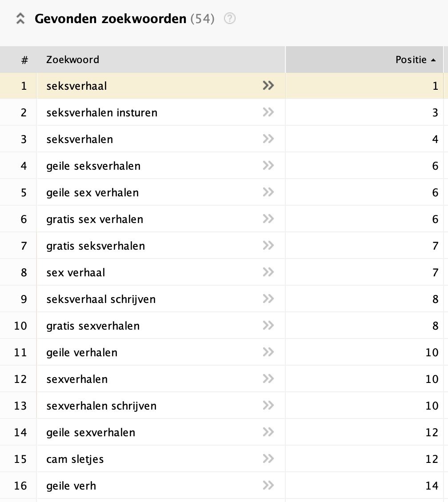This screenshot has height=502, width=448.
Task: Open the details arrows for sex verhaal
Action: coord(268,272)
